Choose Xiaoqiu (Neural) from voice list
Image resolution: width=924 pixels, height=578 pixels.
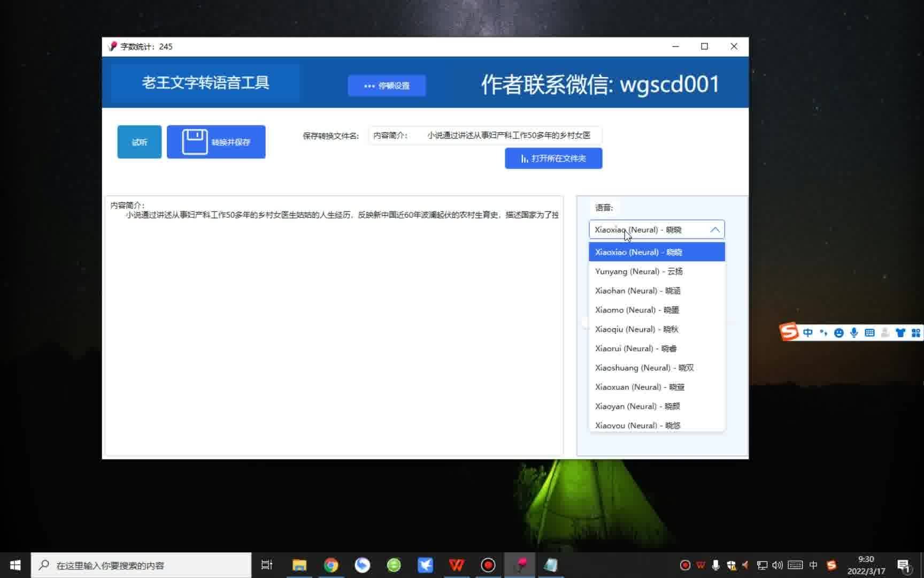click(x=636, y=329)
